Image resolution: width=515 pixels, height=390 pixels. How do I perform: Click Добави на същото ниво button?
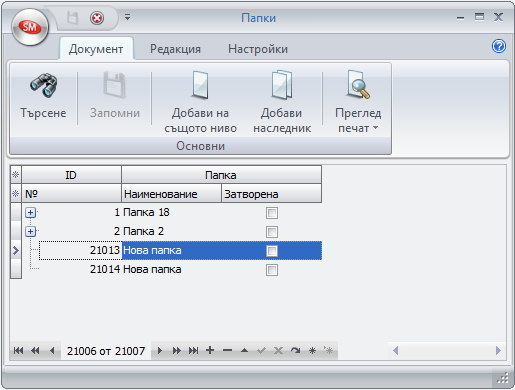point(200,102)
